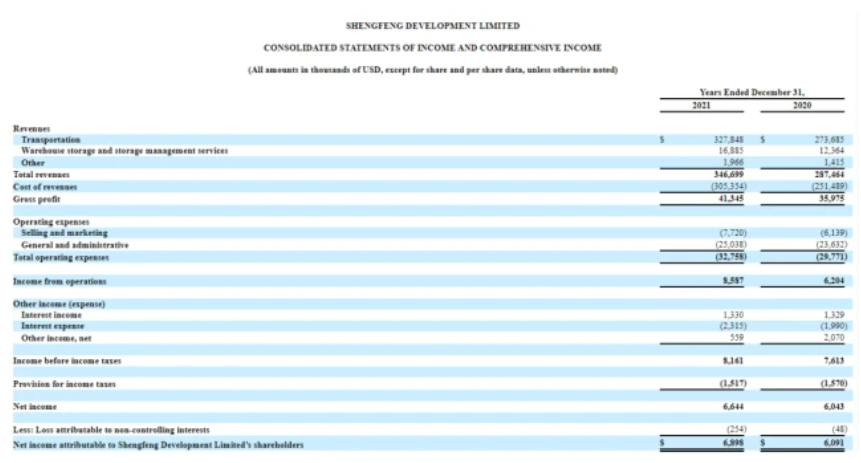Click Other revenue 2020 value 1,415

click(834, 163)
